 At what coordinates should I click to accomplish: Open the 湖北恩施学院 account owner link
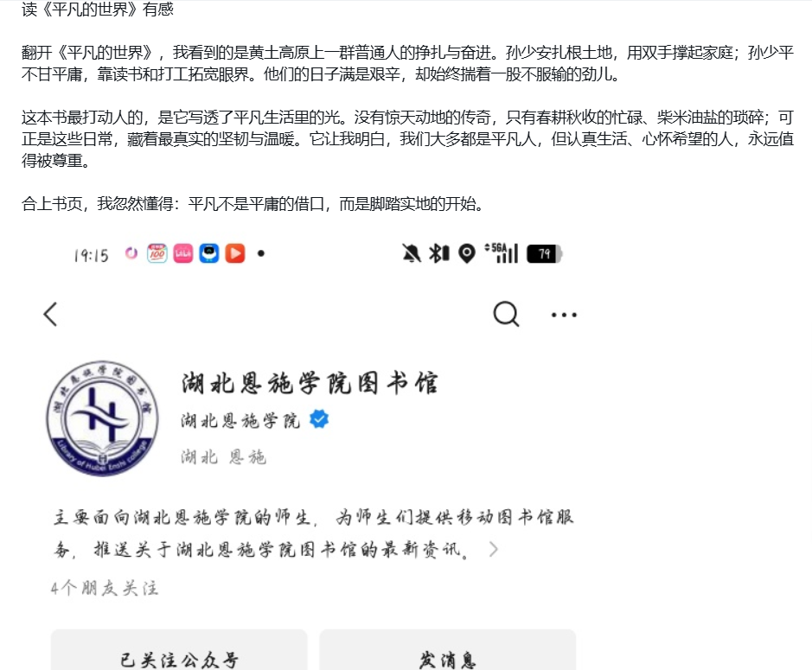[240, 420]
